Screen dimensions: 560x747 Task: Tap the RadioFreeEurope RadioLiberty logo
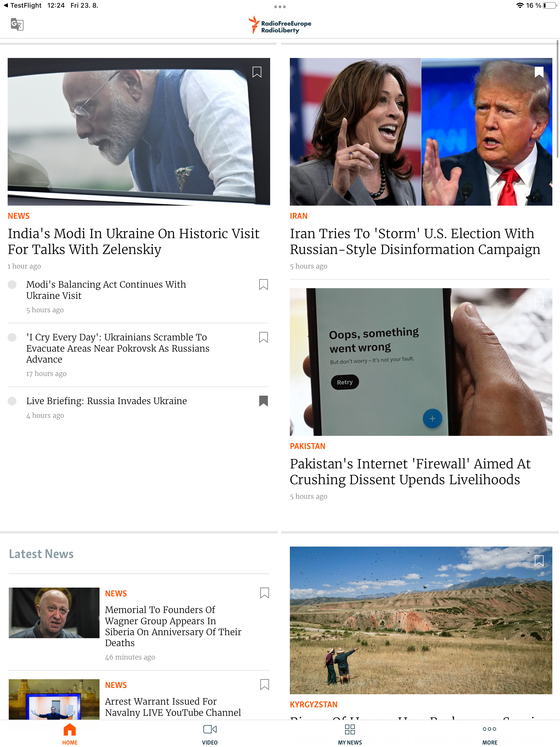[280, 25]
